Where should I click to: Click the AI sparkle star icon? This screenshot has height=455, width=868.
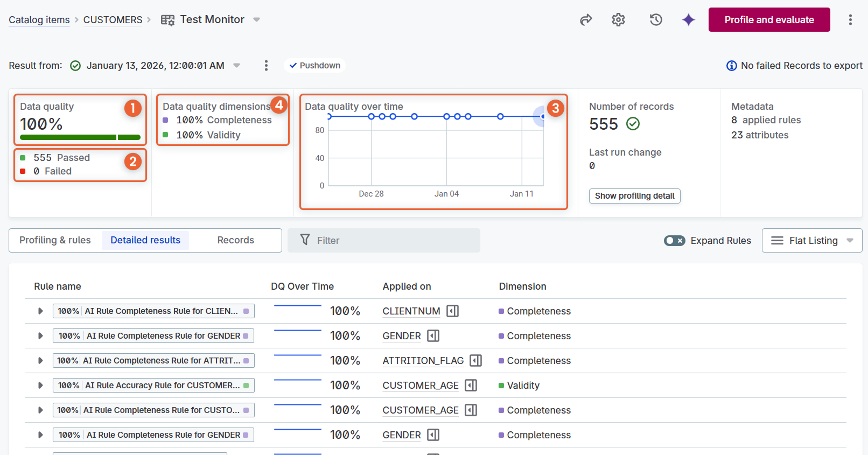[x=688, y=20]
